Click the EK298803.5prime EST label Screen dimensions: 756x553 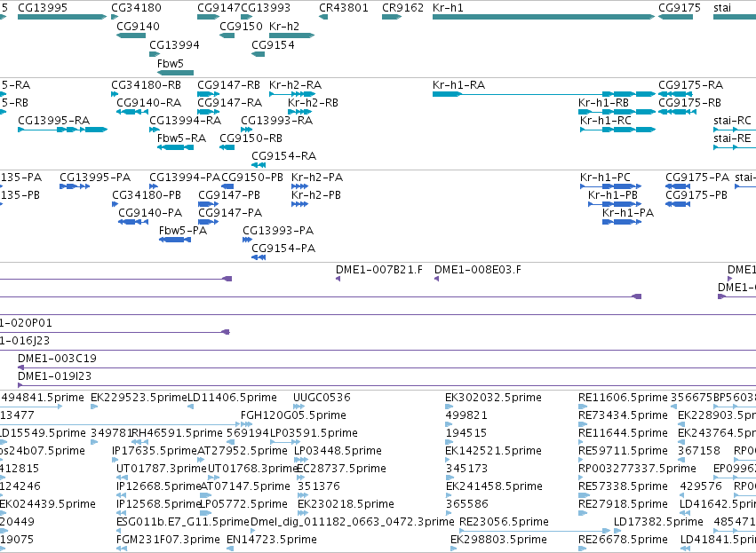[x=499, y=540]
